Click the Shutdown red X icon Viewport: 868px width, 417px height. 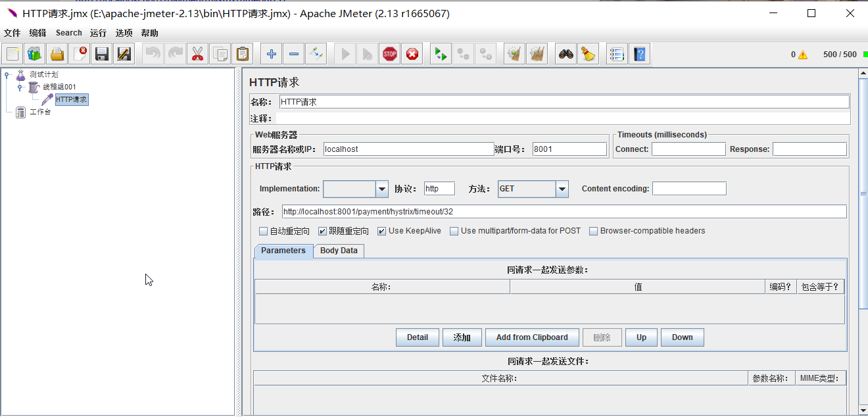tap(412, 54)
